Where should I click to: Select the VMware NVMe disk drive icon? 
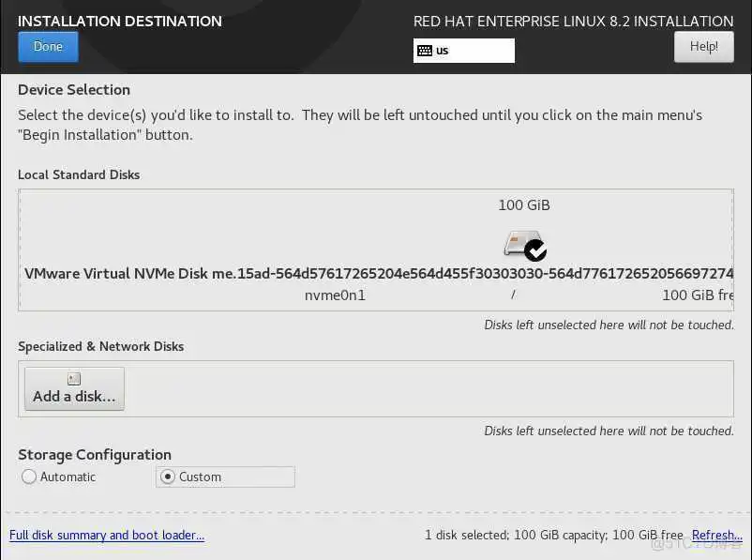[x=525, y=245]
